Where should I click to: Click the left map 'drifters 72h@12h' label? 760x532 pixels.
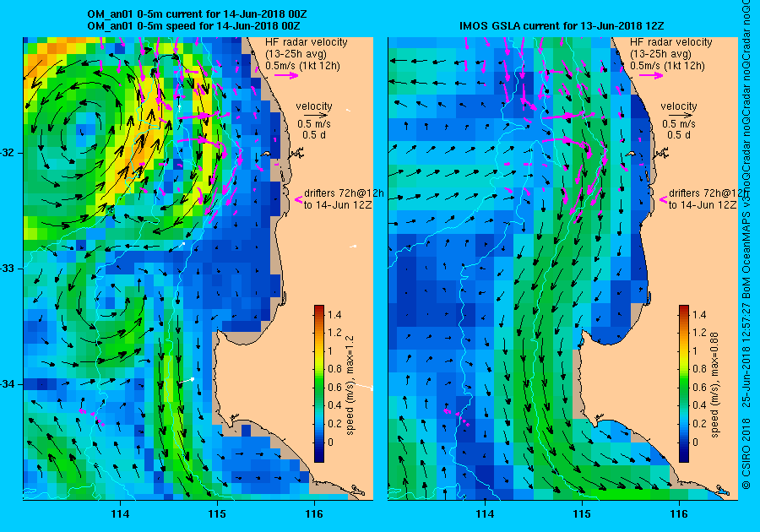point(344,193)
